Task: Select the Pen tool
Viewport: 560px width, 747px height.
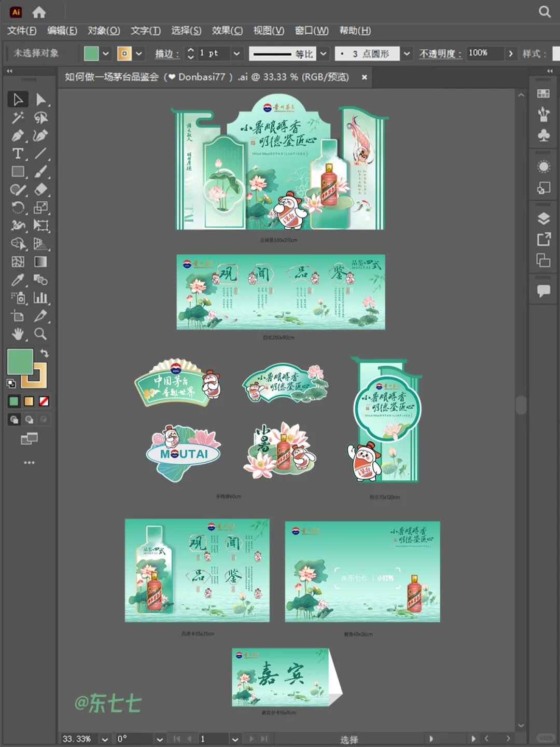Action: coord(18,135)
